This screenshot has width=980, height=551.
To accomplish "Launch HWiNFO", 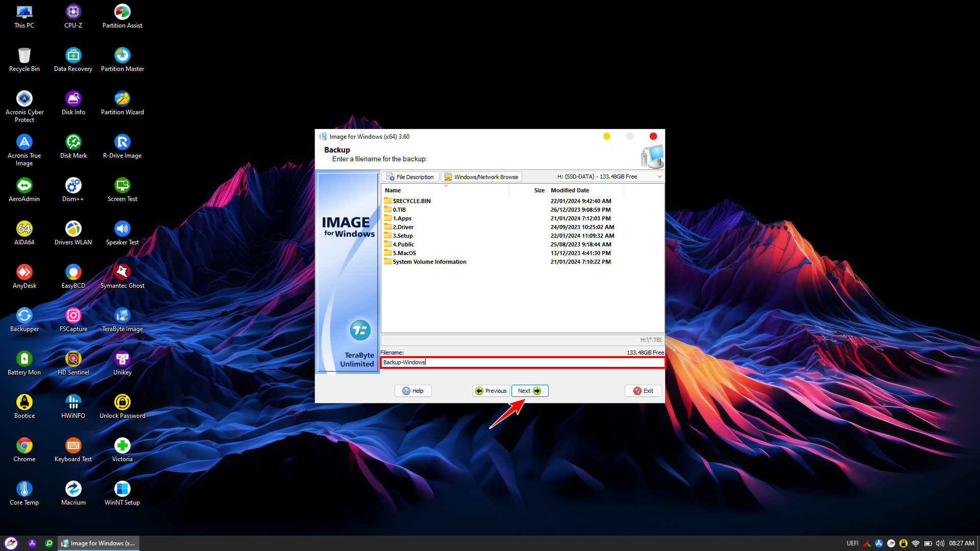I will [73, 402].
